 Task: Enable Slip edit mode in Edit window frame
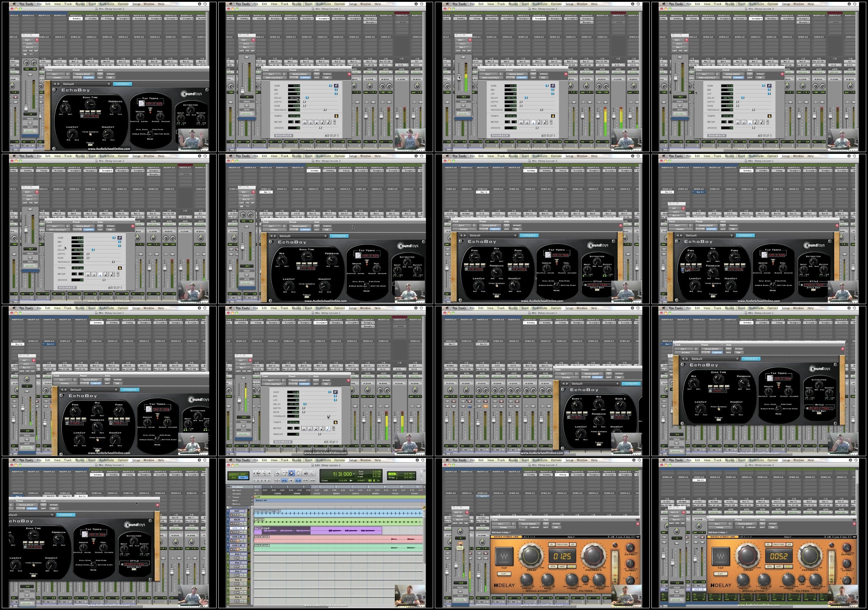tap(234, 478)
